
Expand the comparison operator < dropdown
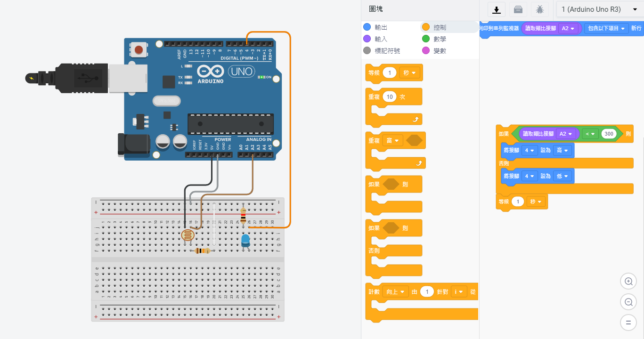pyautogui.click(x=590, y=134)
